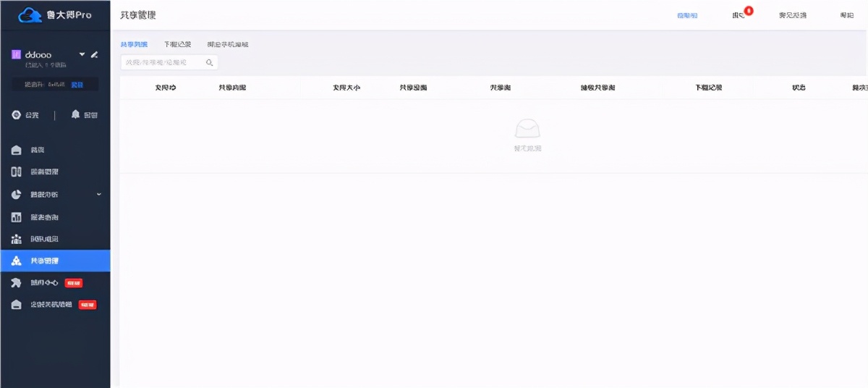Screen dimensions: 868x388
Task: Click the pie chart data analysis icon
Action: tap(17, 195)
